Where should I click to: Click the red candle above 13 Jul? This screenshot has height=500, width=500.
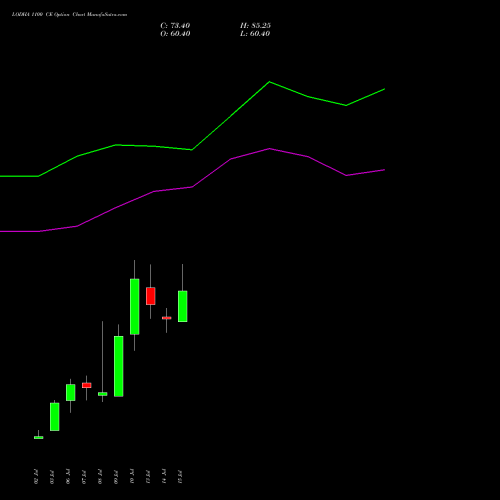pos(151,296)
